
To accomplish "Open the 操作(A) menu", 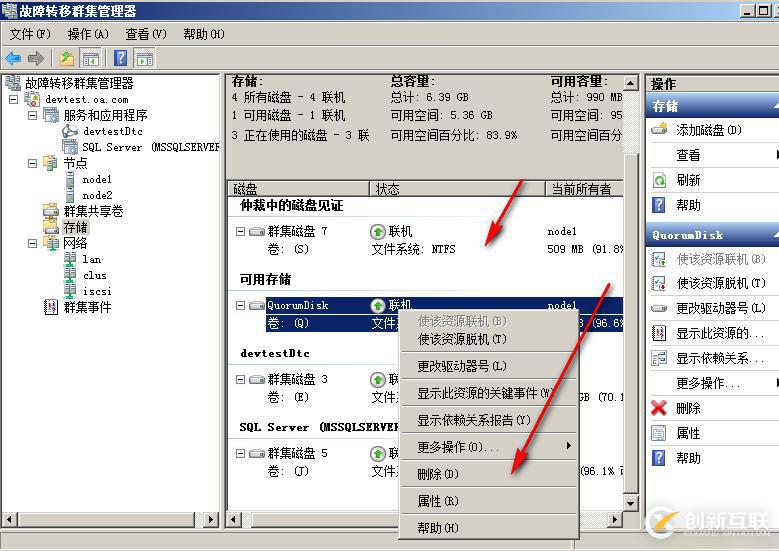I will click(x=88, y=34).
